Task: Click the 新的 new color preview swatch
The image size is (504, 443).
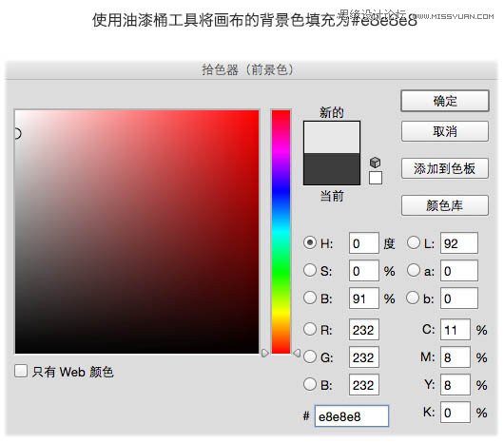Action: (x=332, y=137)
